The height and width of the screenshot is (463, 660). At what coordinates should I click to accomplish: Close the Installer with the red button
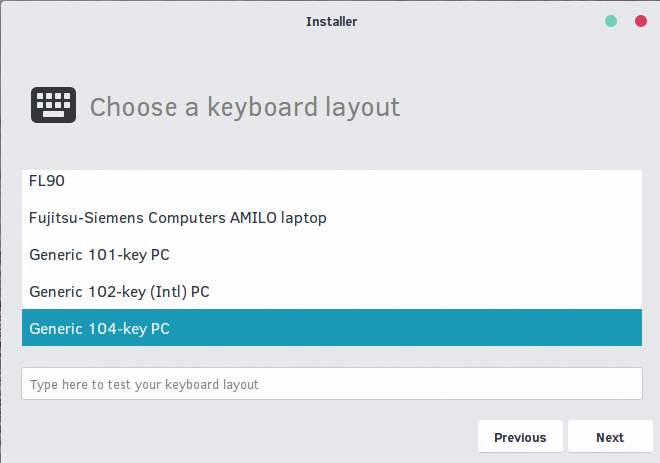[x=641, y=21]
